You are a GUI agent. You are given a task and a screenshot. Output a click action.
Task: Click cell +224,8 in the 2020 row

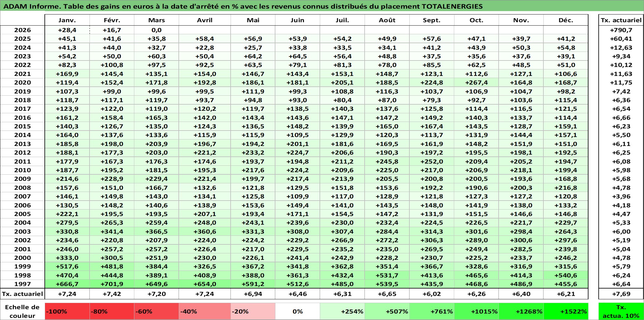point(432,82)
